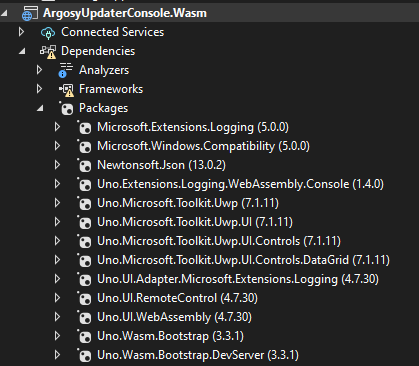419x366 pixels.
Task: Expand the Uno.Microsoft.Toolkit.Uwp.UI (7.1.11) package
Action: (57, 222)
